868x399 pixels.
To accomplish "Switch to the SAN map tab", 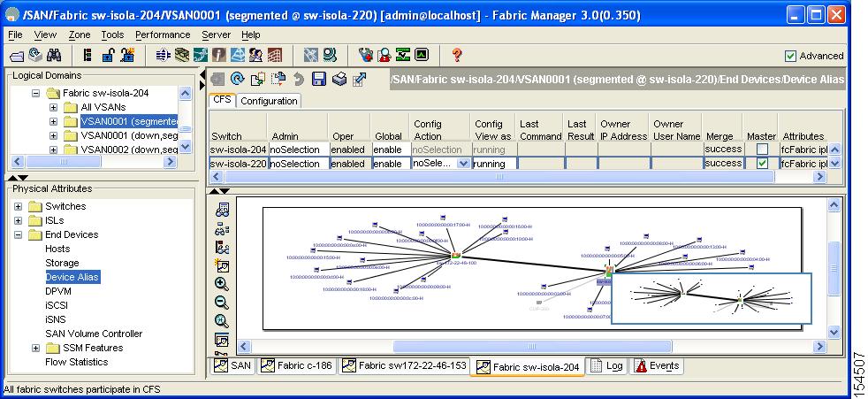I will (x=232, y=365).
